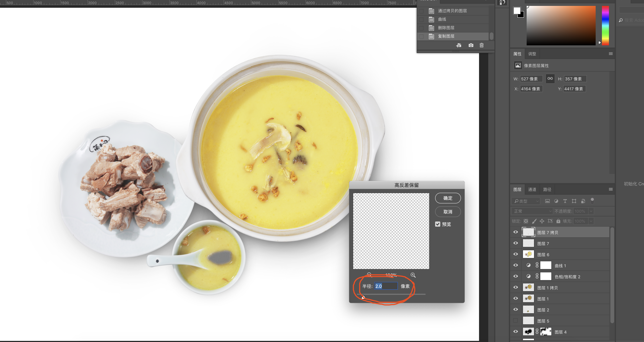644x342 pixels.
Task: Click the link width and height icon
Action: click(x=550, y=79)
